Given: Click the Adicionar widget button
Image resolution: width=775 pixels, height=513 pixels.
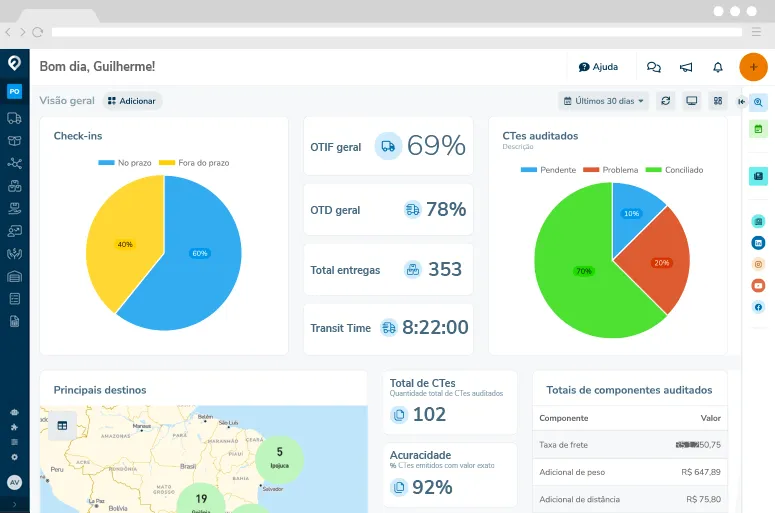Looking at the screenshot, I should [132, 101].
